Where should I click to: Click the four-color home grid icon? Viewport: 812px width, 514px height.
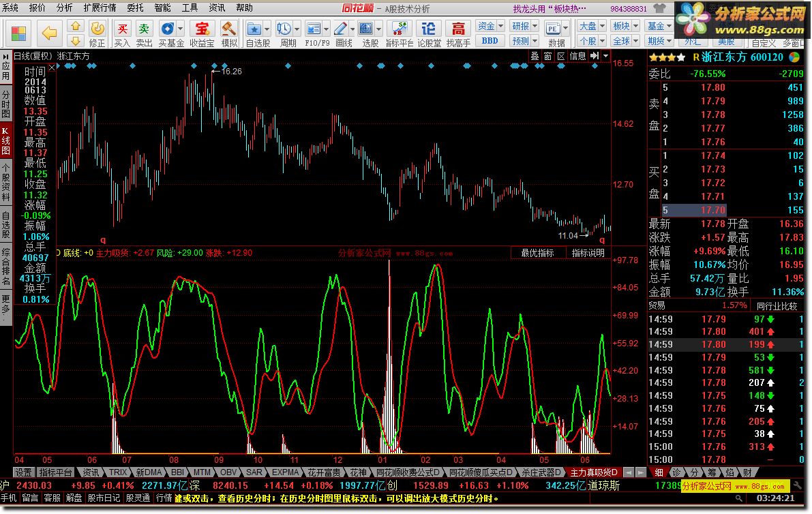pyautogui.click(x=18, y=33)
